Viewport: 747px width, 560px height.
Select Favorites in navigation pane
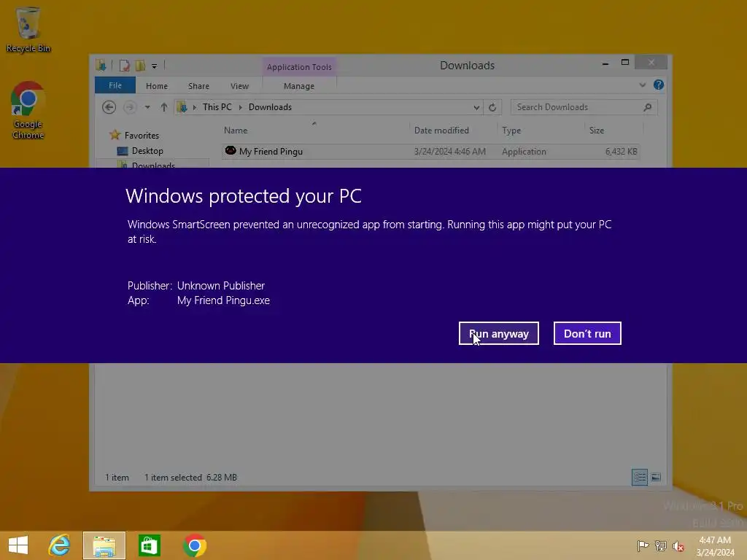tap(142, 135)
